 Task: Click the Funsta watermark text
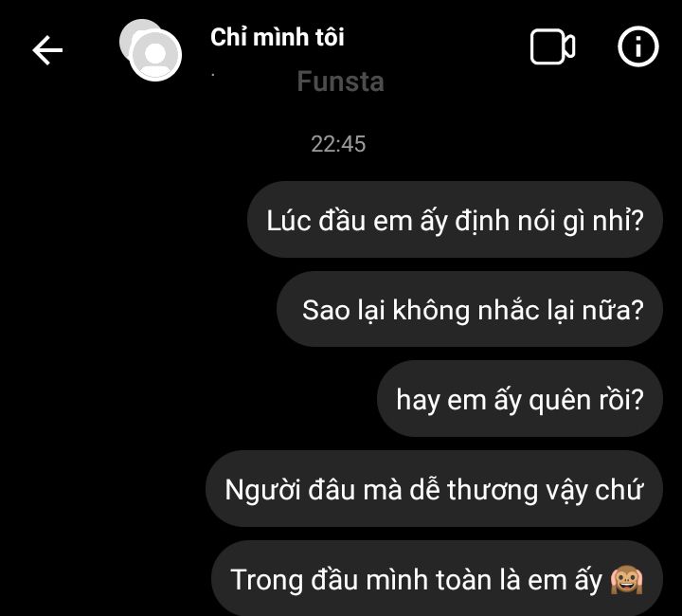pyautogui.click(x=341, y=82)
